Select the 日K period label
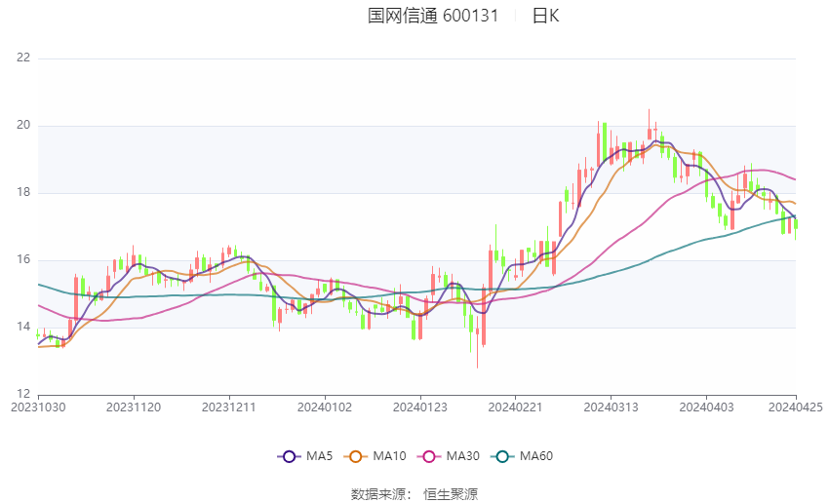Screen dimensions: 829x504 pyautogui.click(x=545, y=16)
